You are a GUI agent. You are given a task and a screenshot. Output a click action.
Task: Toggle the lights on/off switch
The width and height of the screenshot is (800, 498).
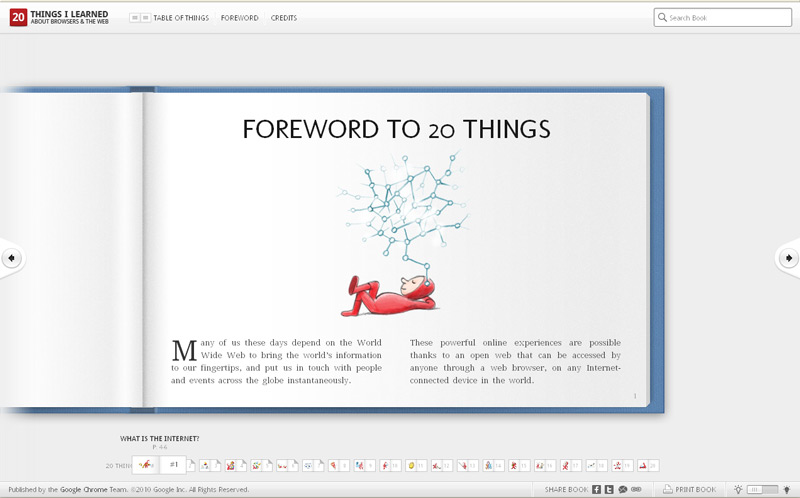(762, 489)
